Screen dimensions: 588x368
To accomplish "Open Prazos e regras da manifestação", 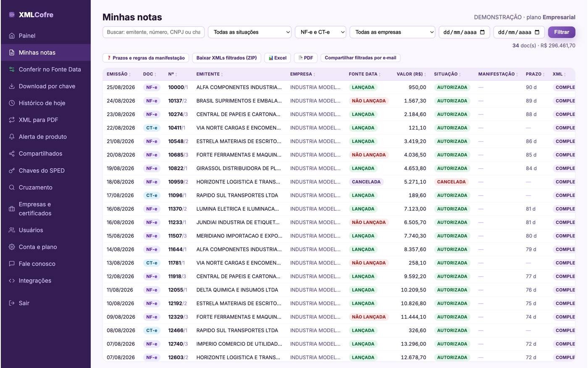I will pos(146,58).
